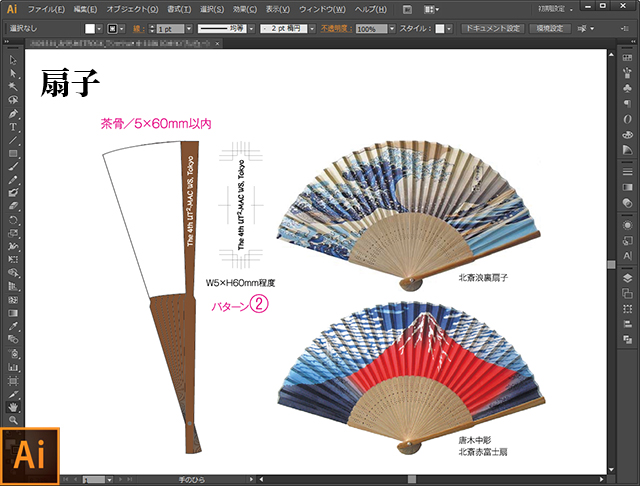Select the Symbol Sprayer tool
Viewport: 640px width, 486px height.
tap(13, 353)
